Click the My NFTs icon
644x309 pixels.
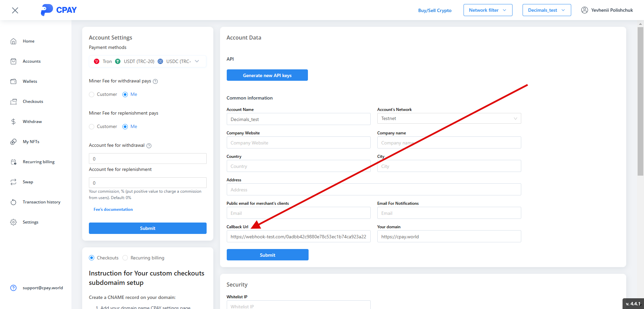coord(13,142)
